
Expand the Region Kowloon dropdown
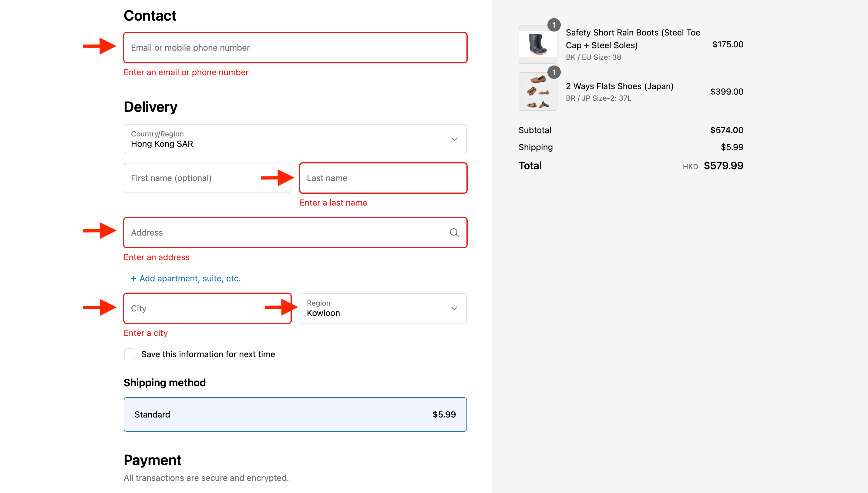pos(383,308)
